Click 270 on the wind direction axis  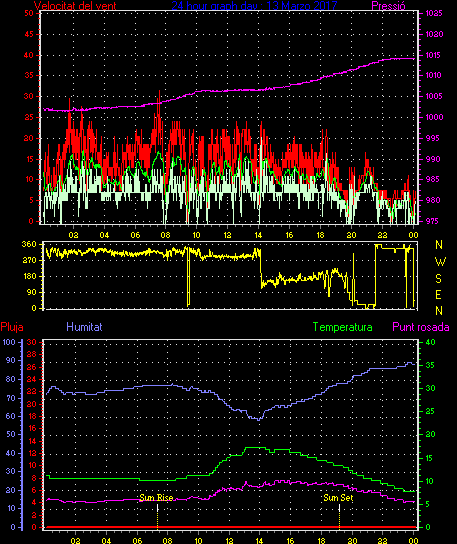tap(29, 260)
